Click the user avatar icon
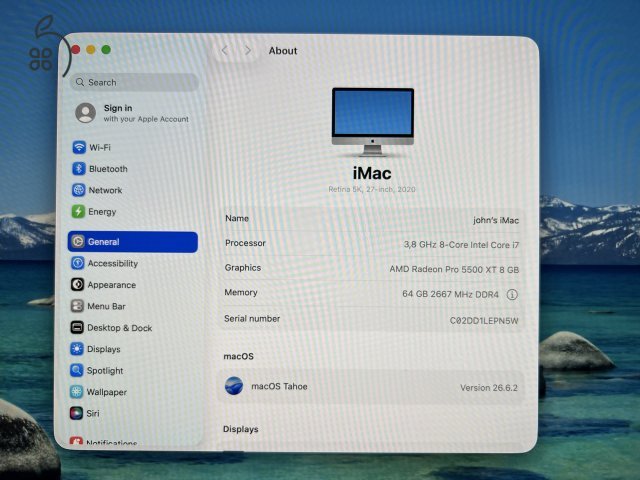 [x=86, y=113]
